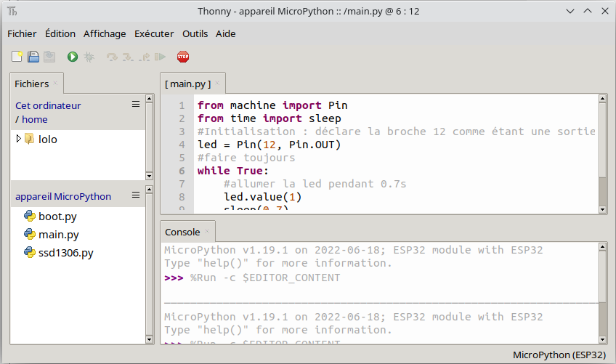Select the lolo folder icon

tap(30, 139)
